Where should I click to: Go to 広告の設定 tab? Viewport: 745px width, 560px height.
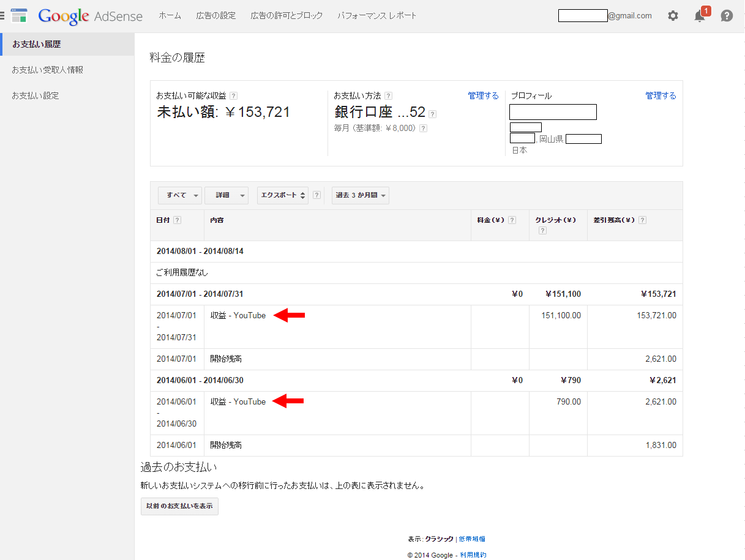tap(216, 16)
